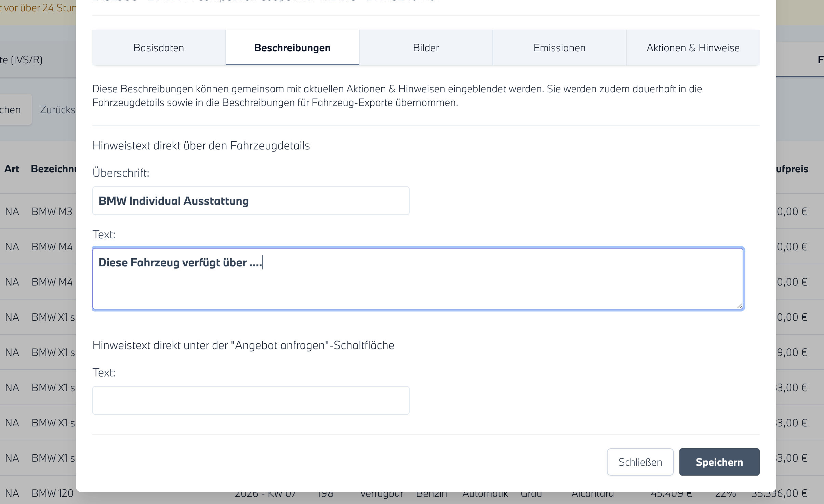Focus the text area containing Diese Fahrzeug verfügt

click(417, 279)
